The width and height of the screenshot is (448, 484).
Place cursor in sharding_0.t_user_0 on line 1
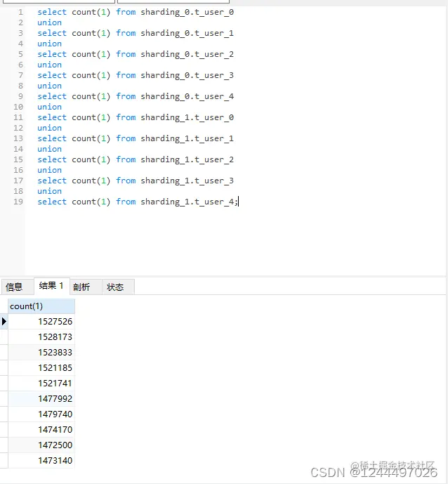coord(187,13)
